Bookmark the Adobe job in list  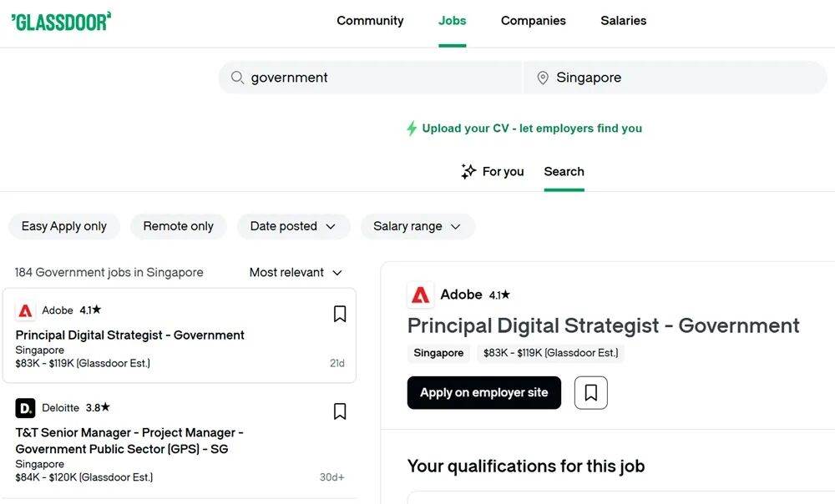point(340,314)
